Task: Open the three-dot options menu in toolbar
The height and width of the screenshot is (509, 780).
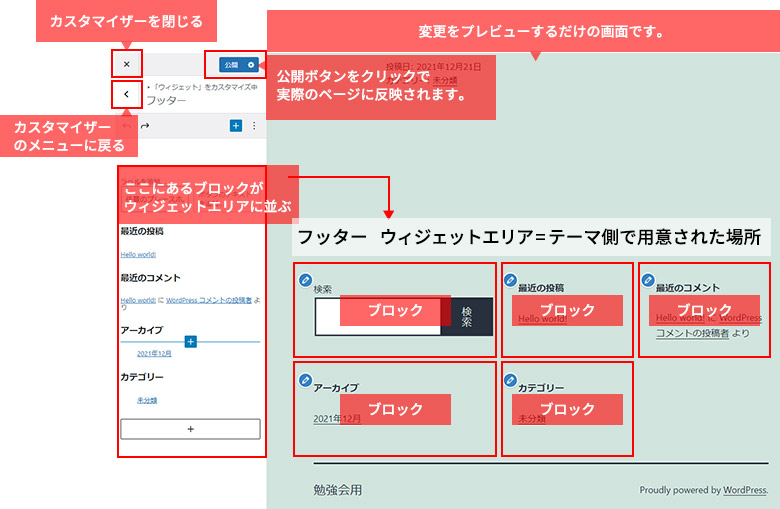Action: click(x=254, y=126)
